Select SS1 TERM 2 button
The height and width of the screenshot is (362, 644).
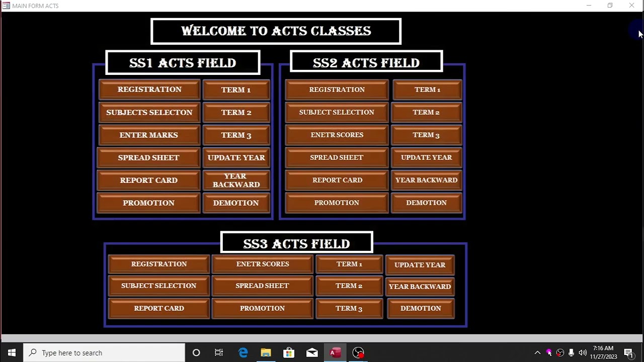click(x=236, y=112)
